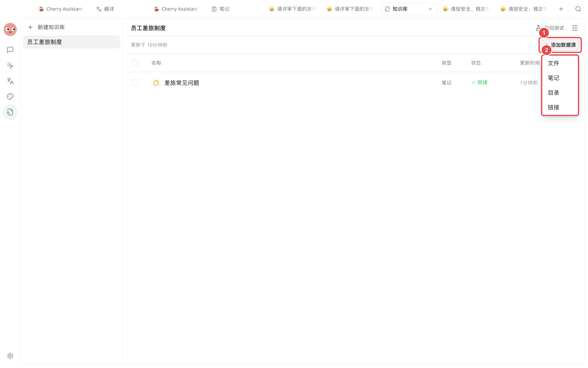Click the 状态 column header
Viewport: 588px width, 368px height.
pyautogui.click(x=476, y=63)
